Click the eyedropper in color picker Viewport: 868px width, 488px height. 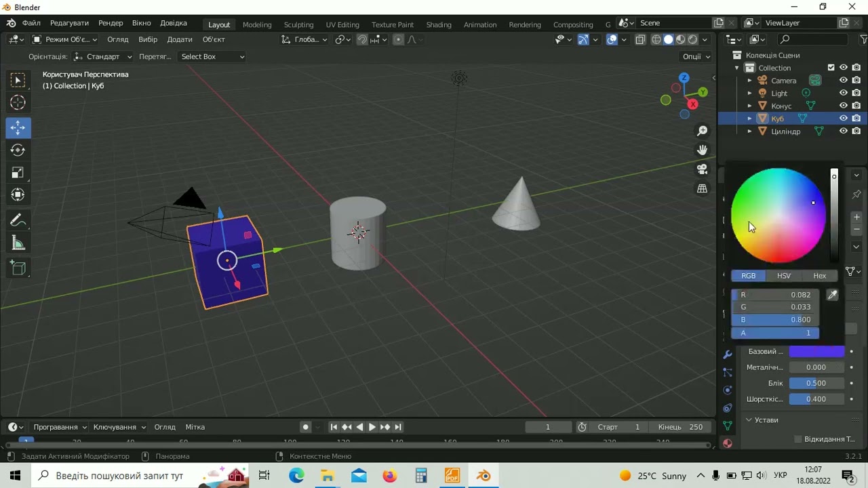[832, 295]
